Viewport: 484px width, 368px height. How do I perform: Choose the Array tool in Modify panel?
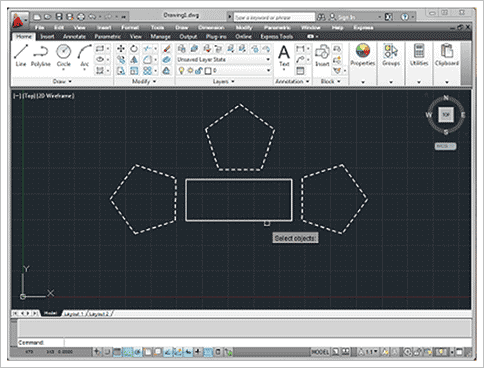147,71
